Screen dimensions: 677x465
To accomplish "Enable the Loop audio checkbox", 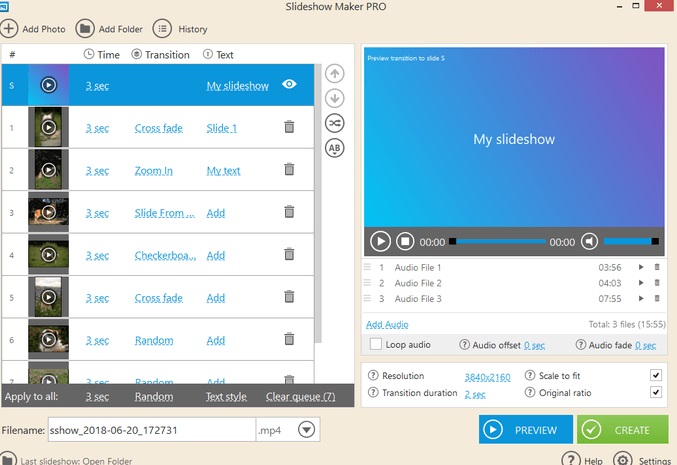I will pyautogui.click(x=376, y=344).
